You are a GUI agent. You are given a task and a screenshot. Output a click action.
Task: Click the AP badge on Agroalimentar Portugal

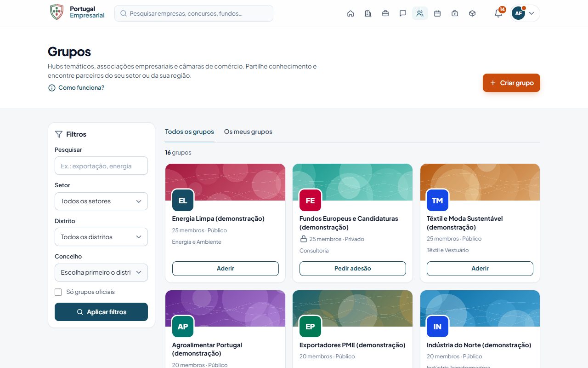click(x=183, y=327)
